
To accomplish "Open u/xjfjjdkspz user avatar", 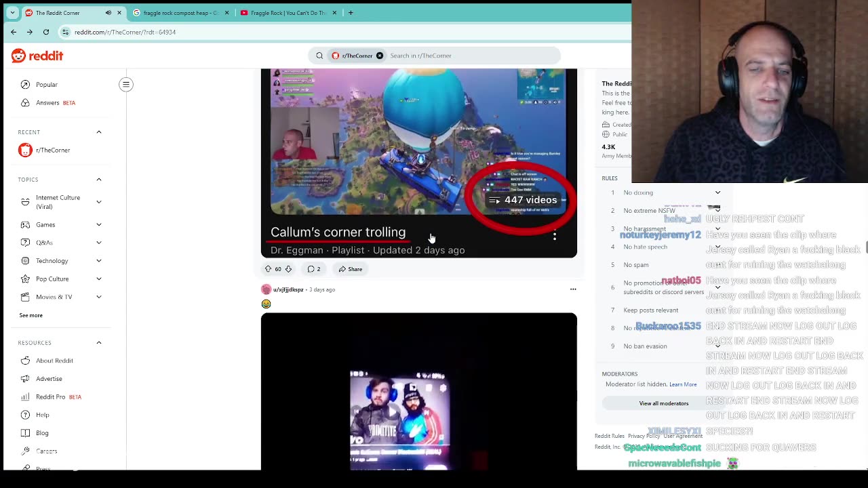I will coord(266,289).
